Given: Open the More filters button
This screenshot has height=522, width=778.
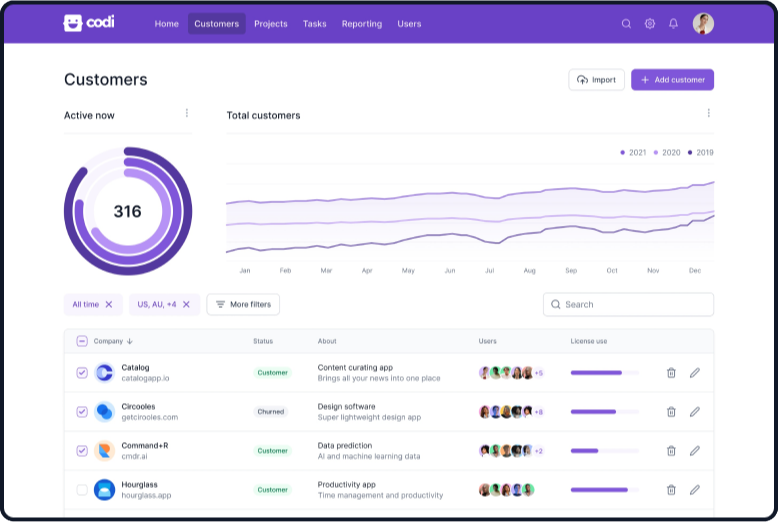Looking at the screenshot, I should click(x=243, y=304).
